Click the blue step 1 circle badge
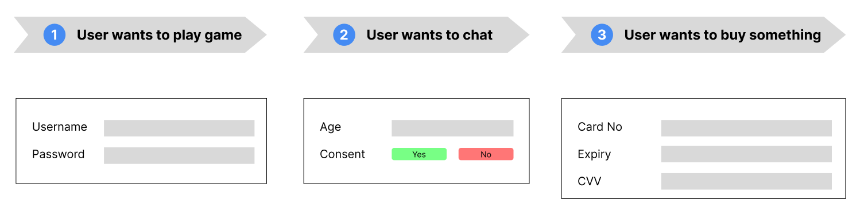This screenshot has height=215, width=868. point(55,35)
